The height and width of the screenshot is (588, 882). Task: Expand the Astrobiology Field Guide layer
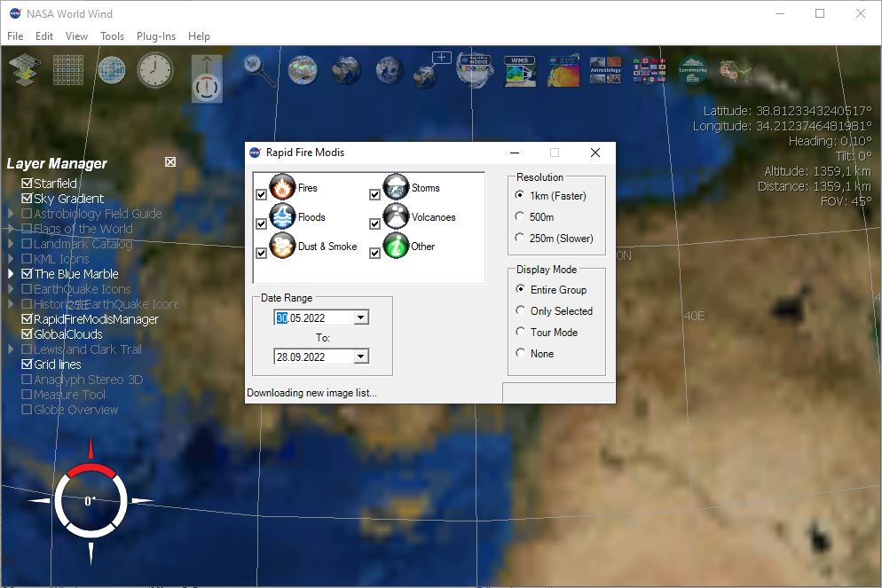[11, 214]
